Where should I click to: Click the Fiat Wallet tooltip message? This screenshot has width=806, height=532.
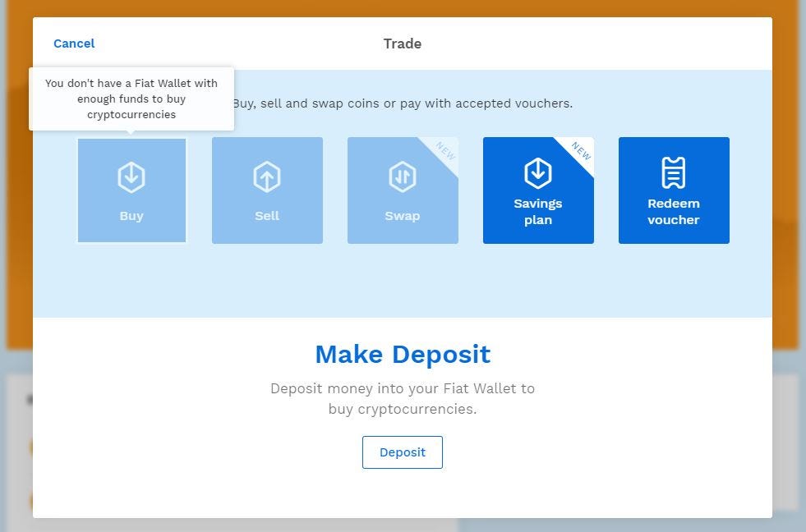131,99
